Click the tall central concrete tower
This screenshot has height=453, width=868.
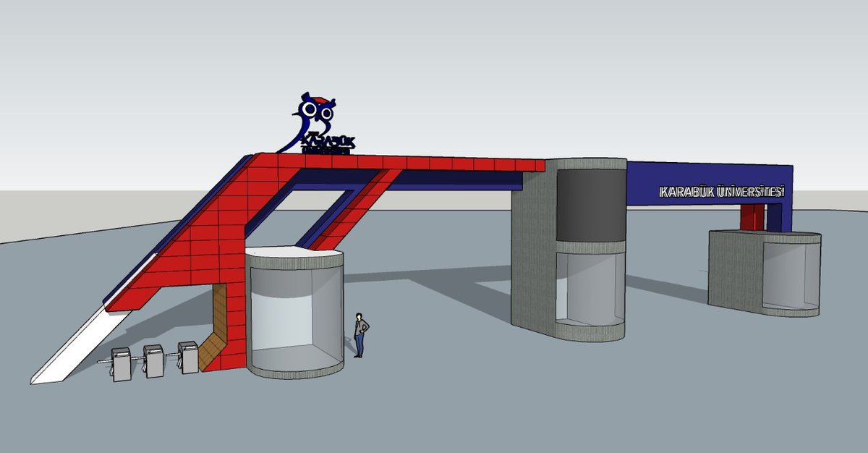click(569, 248)
